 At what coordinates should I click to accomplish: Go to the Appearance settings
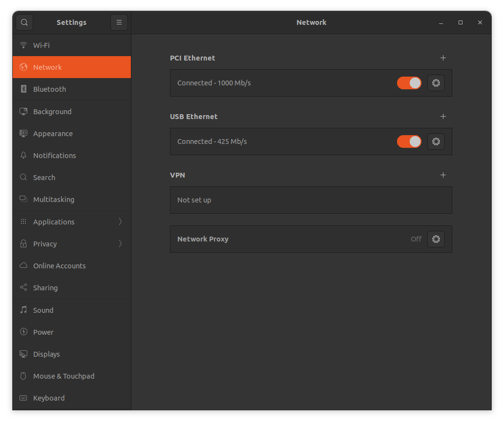(x=53, y=134)
